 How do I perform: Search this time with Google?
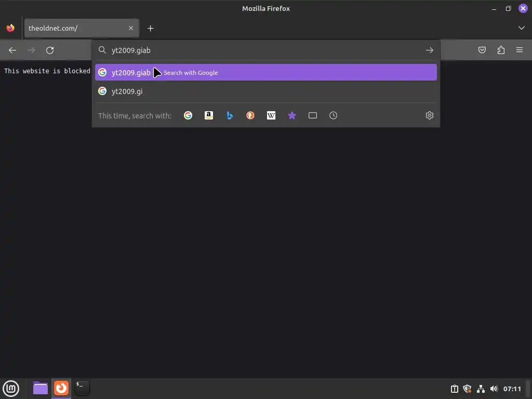(x=188, y=115)
